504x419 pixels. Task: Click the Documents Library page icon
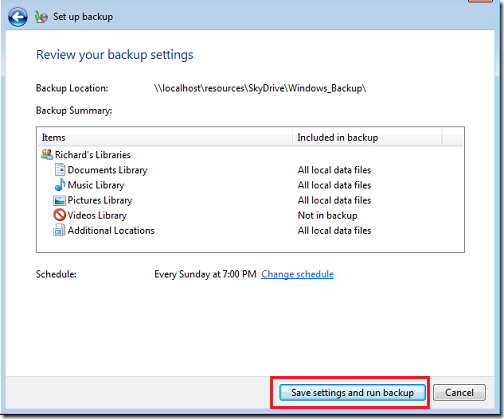click(60, 170)
